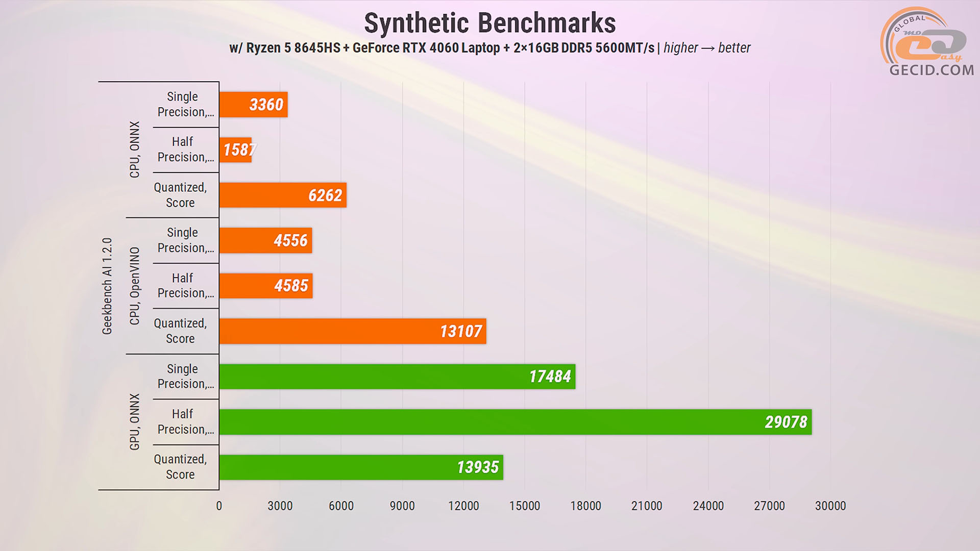Click the 12000 axis tick label
The height and width of the screenshot is (551, 980).
463,506
